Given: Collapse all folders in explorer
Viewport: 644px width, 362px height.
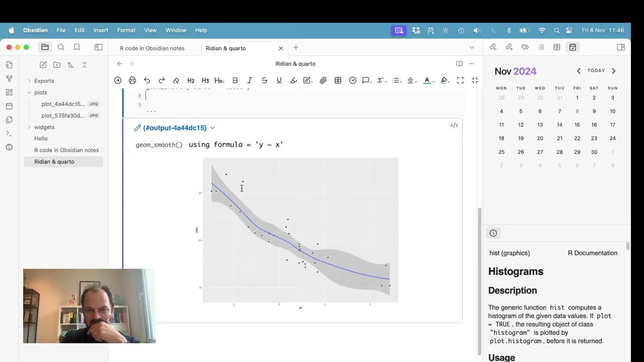Looking at the screenshot, I should [84, 65].
